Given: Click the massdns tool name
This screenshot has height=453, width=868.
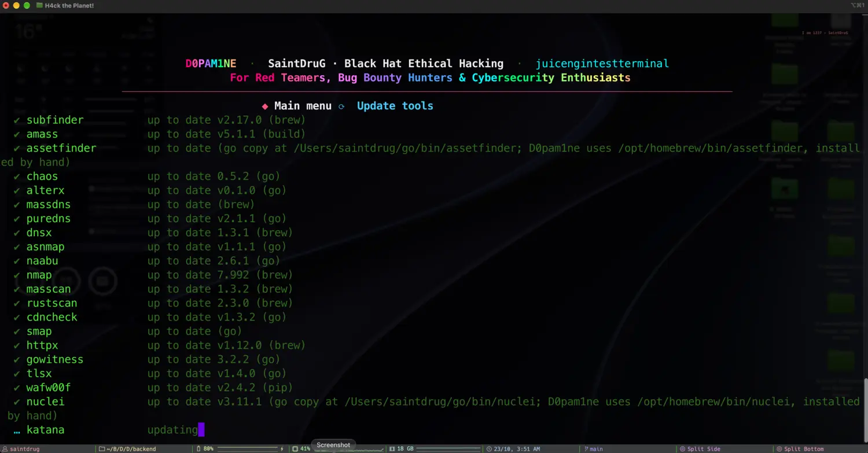Looking at the screenshot, I should 49,205.
